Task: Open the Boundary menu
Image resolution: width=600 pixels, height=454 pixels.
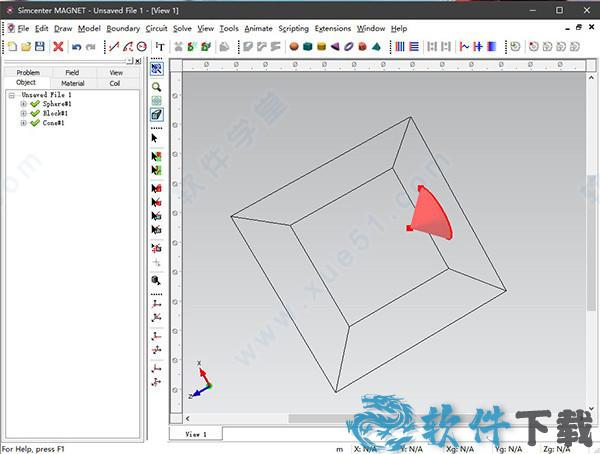Action: 123,29
